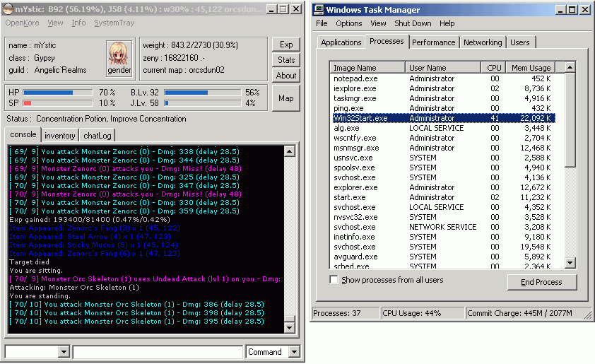595x364 pixels.
Task: Select the usnsvc.exe process
Action: [353, 158]
